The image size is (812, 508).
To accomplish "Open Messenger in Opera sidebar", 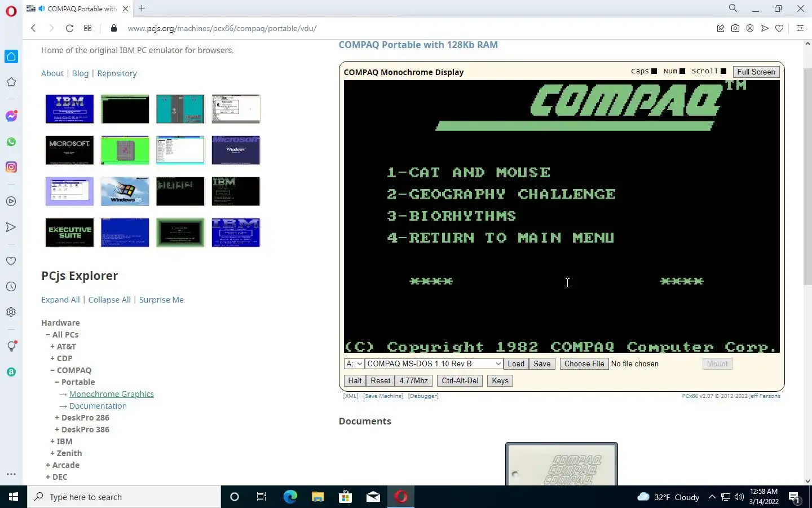I will pyautogui.click(x=11, y=116).
